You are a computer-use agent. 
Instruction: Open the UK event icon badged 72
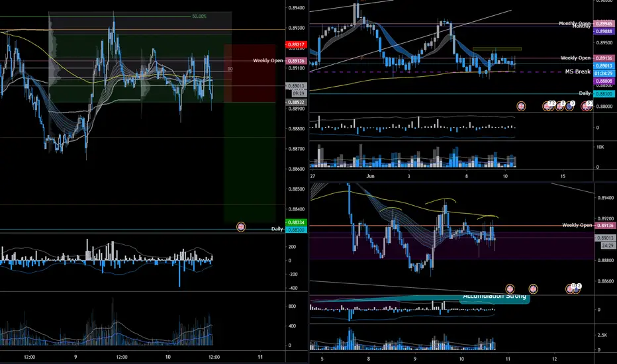click(547, 106)
